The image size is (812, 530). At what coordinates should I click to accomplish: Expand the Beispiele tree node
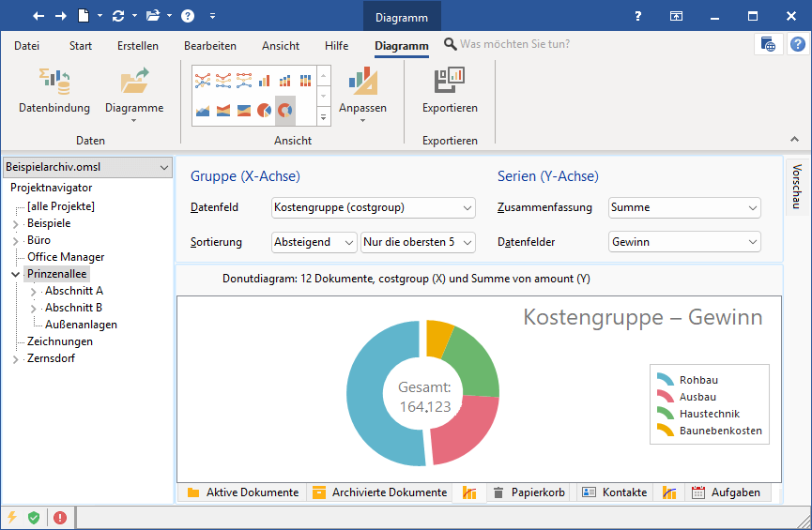16,224
